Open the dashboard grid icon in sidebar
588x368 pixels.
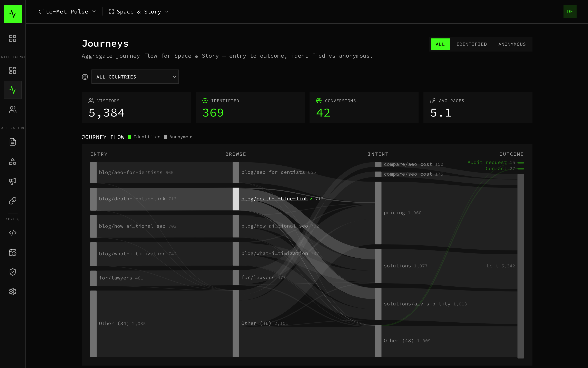[13, 38]
